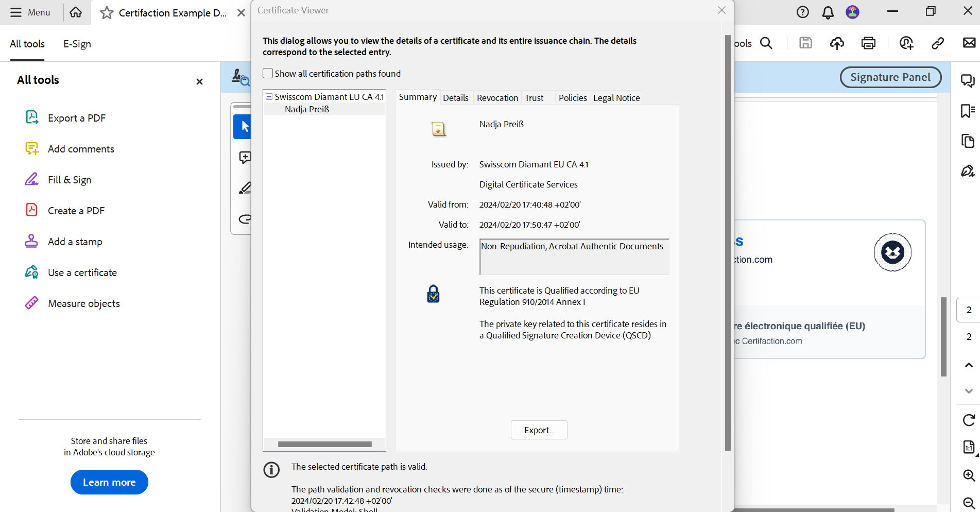Select the add comment tool in quick toolbar

(x=245, y=157)
